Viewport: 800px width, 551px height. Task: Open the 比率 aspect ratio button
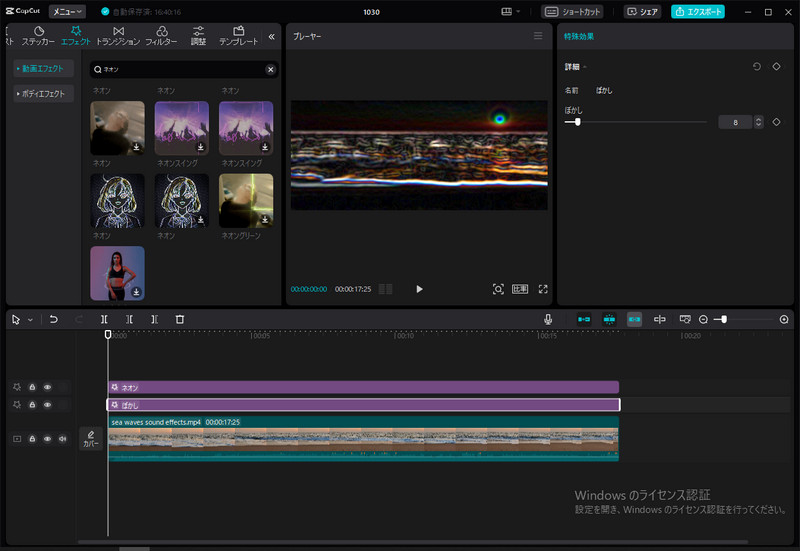click(x=520, y=289)
